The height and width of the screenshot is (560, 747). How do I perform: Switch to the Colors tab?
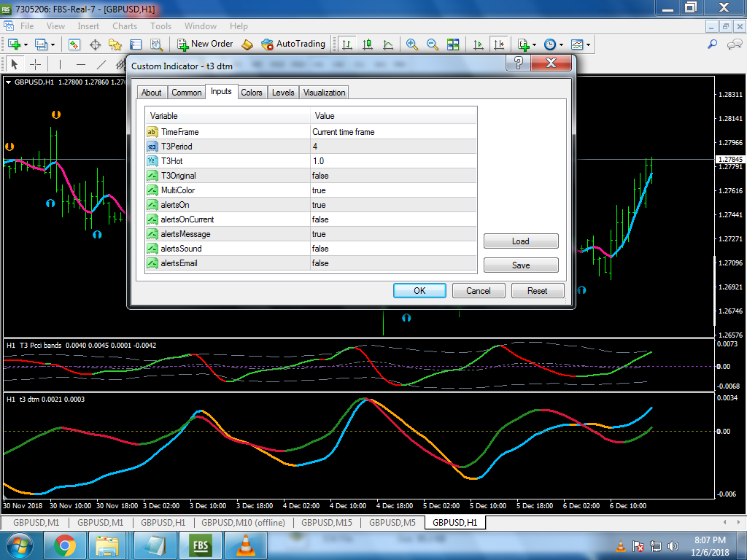tap(252, 93)
